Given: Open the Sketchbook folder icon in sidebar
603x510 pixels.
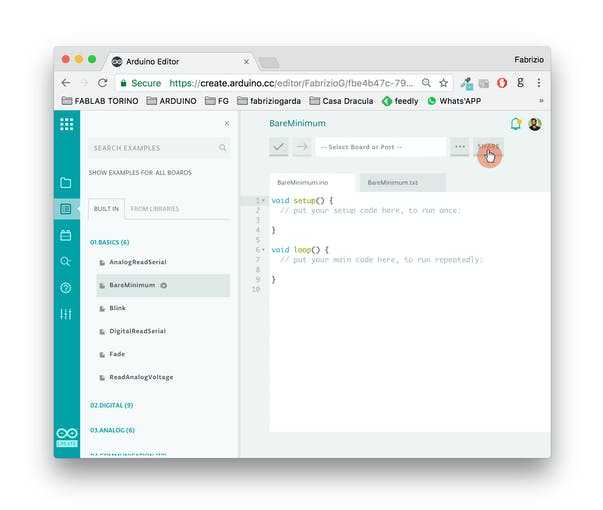Looking at the screenshot, I should [x=66, y=183].
